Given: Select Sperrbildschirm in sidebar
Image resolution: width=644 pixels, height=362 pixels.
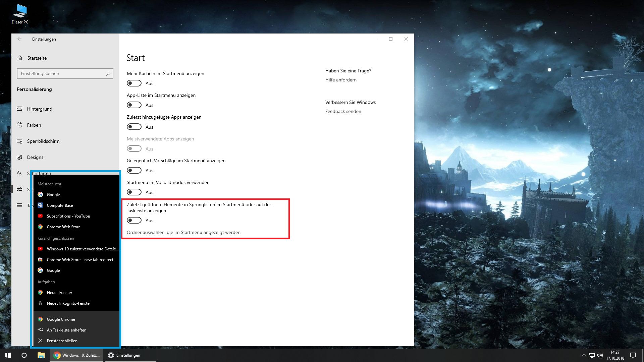Looking at the screenshot, I should point(43,141).
